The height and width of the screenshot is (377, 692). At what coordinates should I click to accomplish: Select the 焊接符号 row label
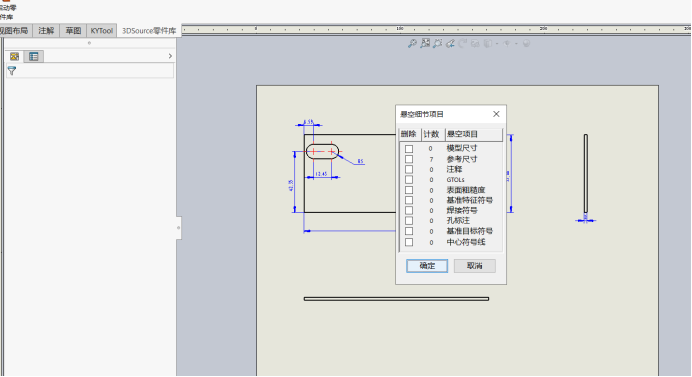point(462,211)
